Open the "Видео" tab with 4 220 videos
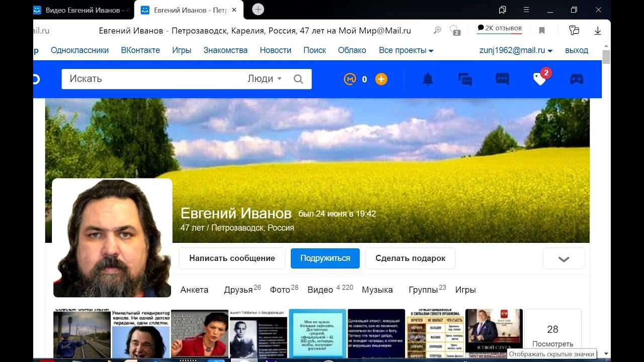The width and height of the screenshot is (644, 362). point(330,289)
